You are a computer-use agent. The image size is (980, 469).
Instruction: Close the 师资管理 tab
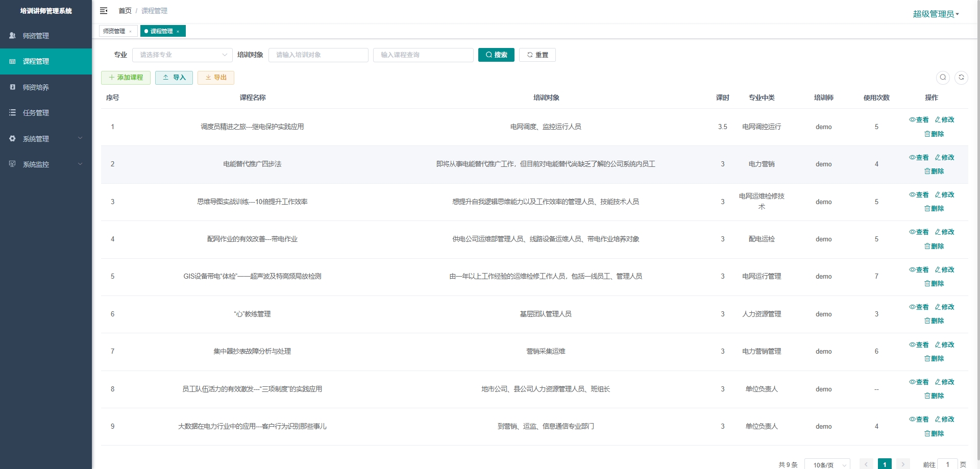point(130,32)
